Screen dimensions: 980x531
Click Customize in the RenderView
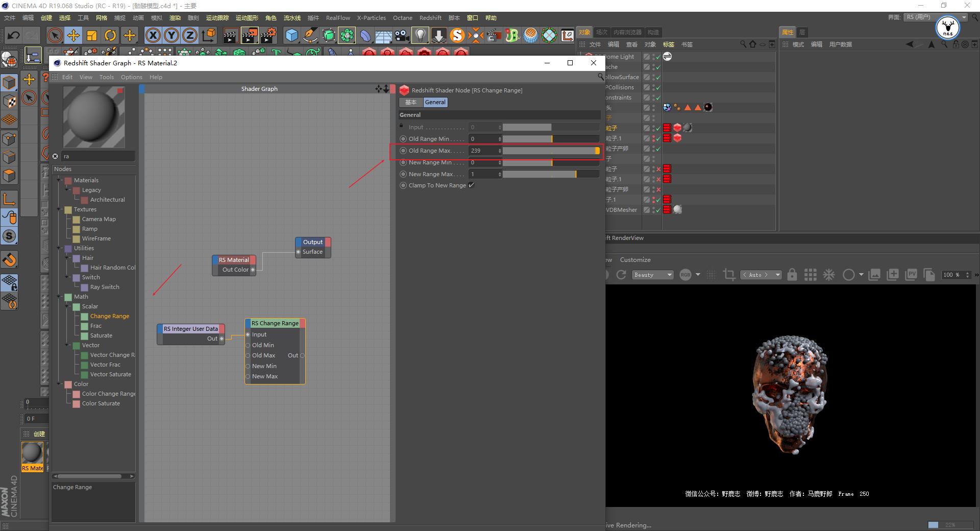tap(635, 259)
